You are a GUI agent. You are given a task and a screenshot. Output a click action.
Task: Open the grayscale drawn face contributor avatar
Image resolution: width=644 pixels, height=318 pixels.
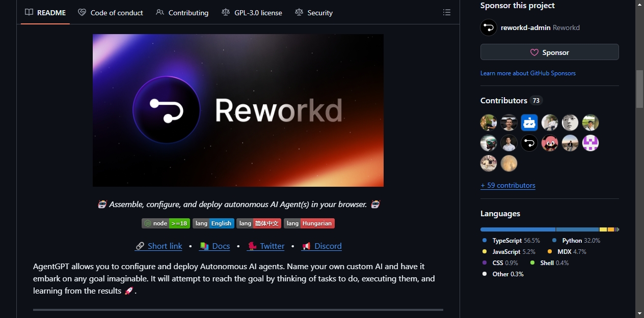[570, 123]
